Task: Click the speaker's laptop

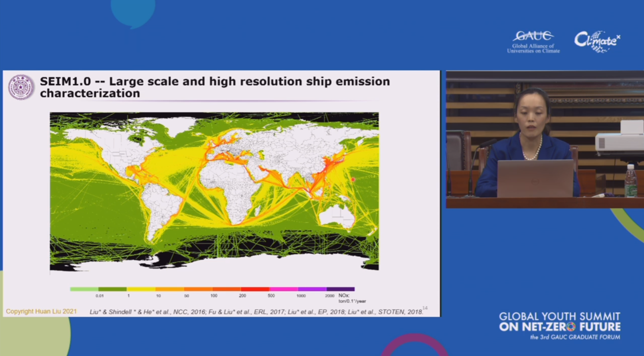Action: (x=535, y=179)
